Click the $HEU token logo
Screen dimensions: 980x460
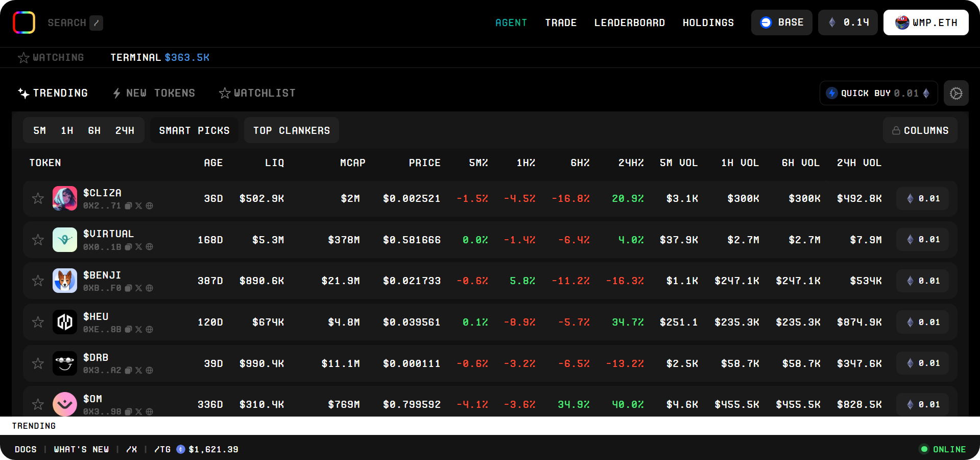coord(65,322)
